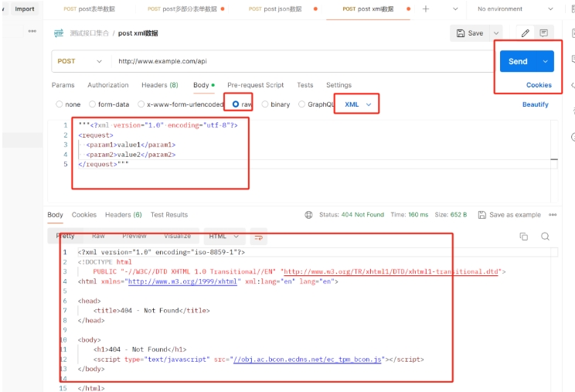Expand the Send options arrow
This screenshot has width=575, height=392.
point(546,61)
